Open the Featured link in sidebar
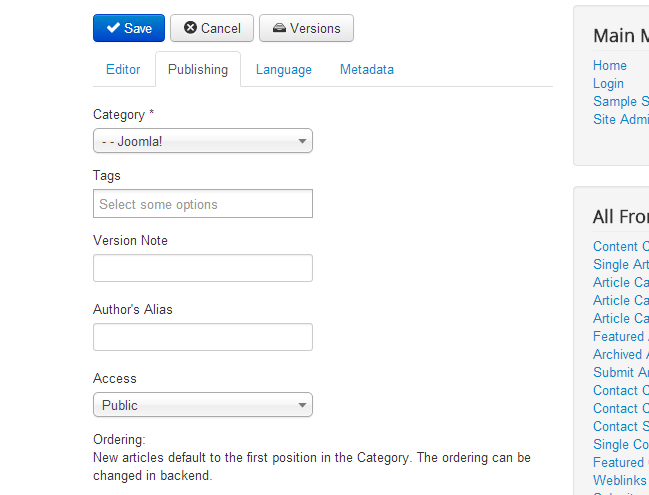Viewport: 649px width, 495px height. [619, 337]
